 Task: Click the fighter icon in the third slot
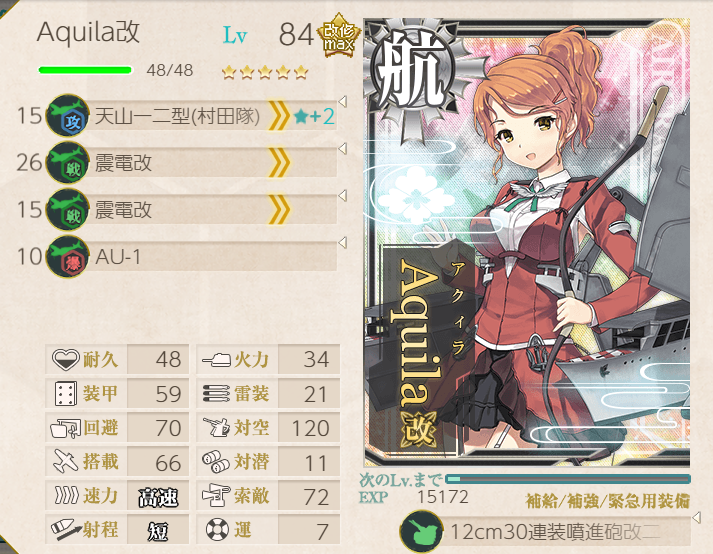click(68, 210)
